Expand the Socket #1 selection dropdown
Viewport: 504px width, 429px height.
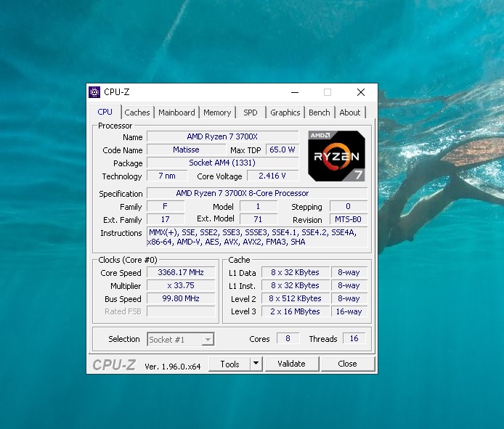208,339
